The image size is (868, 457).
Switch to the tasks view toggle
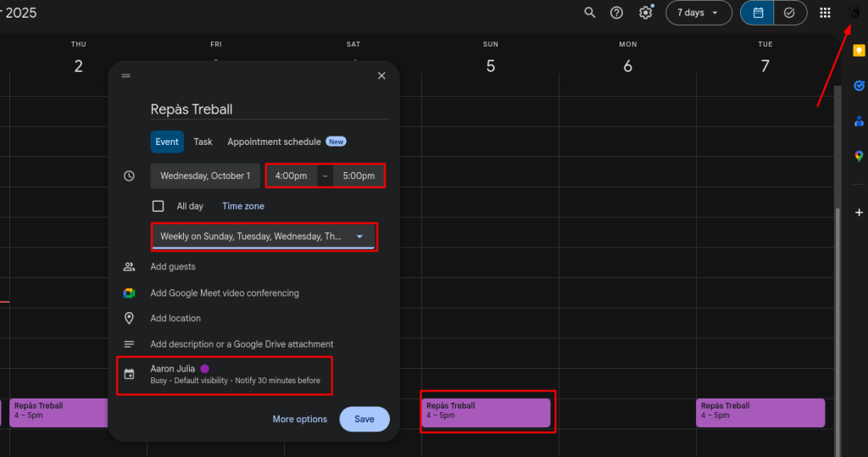click(x=789, y=13)
